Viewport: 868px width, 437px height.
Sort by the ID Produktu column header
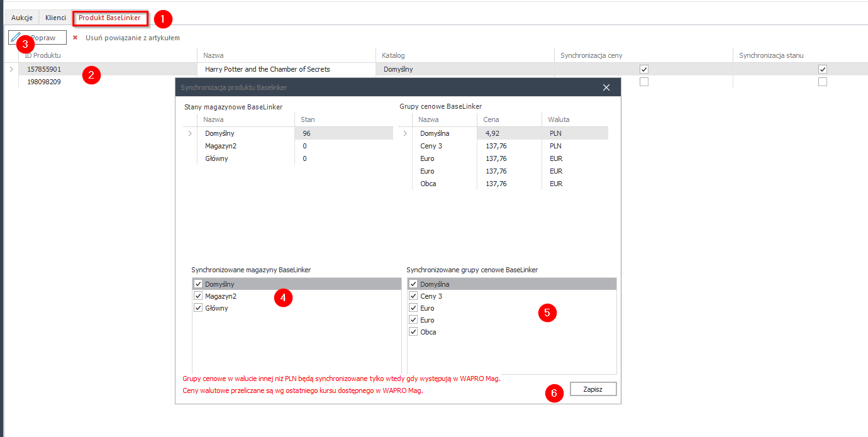click(108, 55)
